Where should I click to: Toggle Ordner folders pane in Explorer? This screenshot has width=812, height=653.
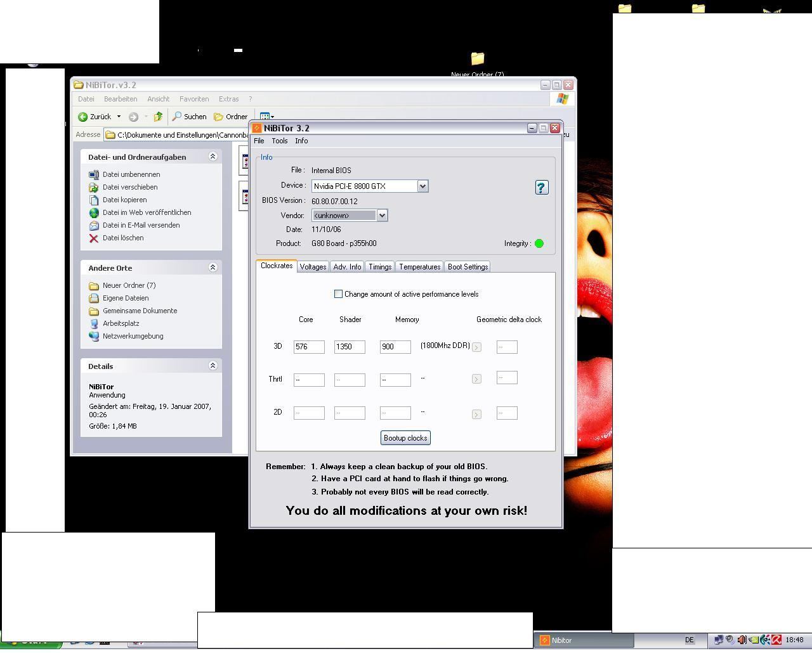(230, 117)
